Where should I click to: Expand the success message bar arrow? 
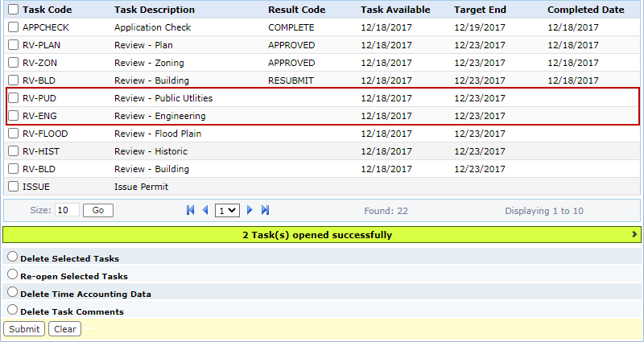tap(636, 235)
